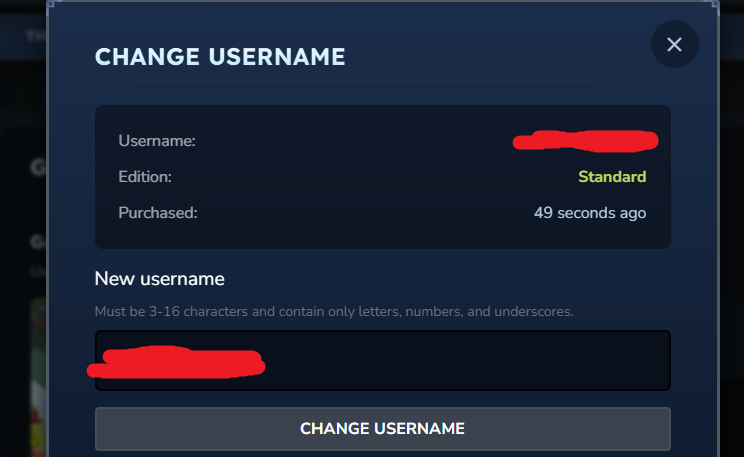Click the dimmed subheading left of dialog
The height and width of the screenshot is (457, 744).
tap(38, 242)
